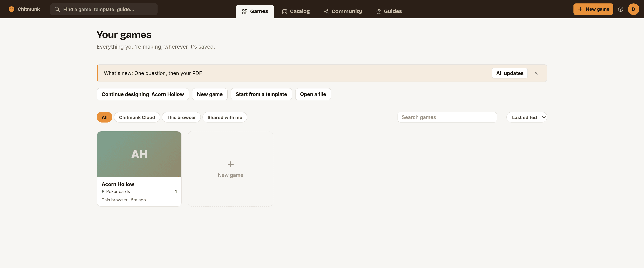Click the Poker cards label
Image resolution: width=644 pixels, height=268 pixels.
tap(118, 191)
